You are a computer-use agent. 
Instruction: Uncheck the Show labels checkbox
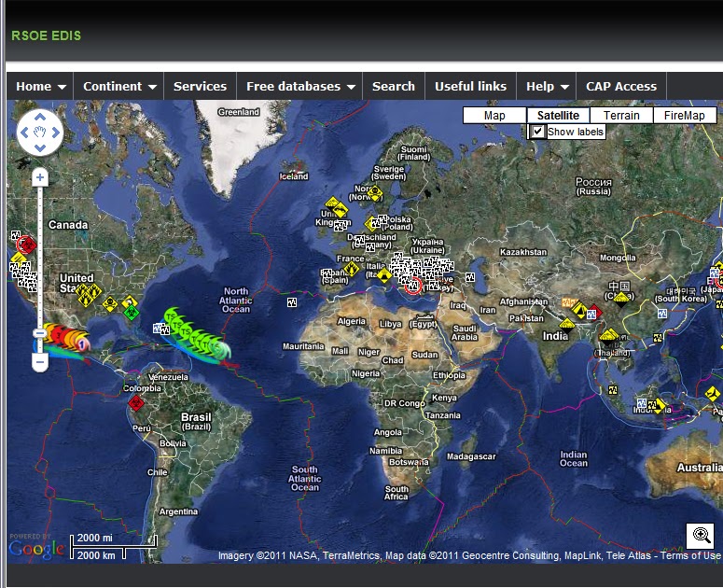coord(537,132)
